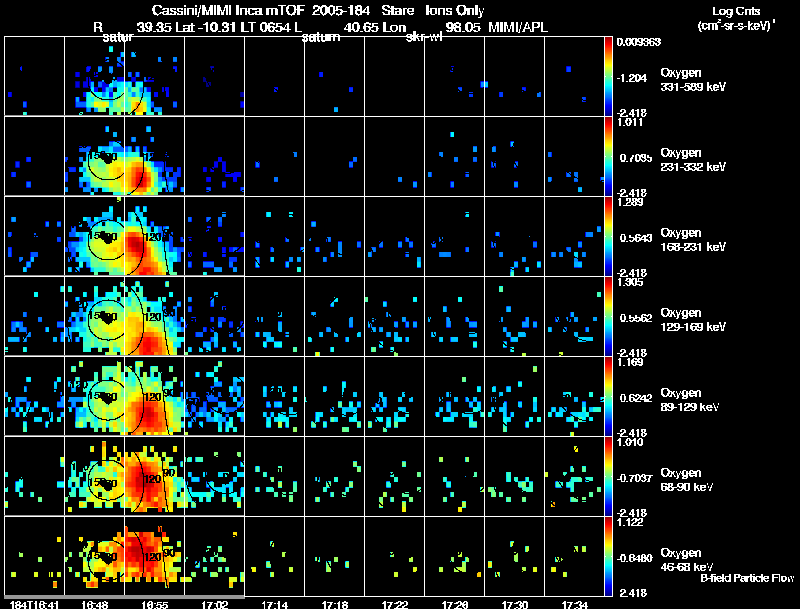
Task: Click the 17:26 time axis label
Action: [455, 605]
